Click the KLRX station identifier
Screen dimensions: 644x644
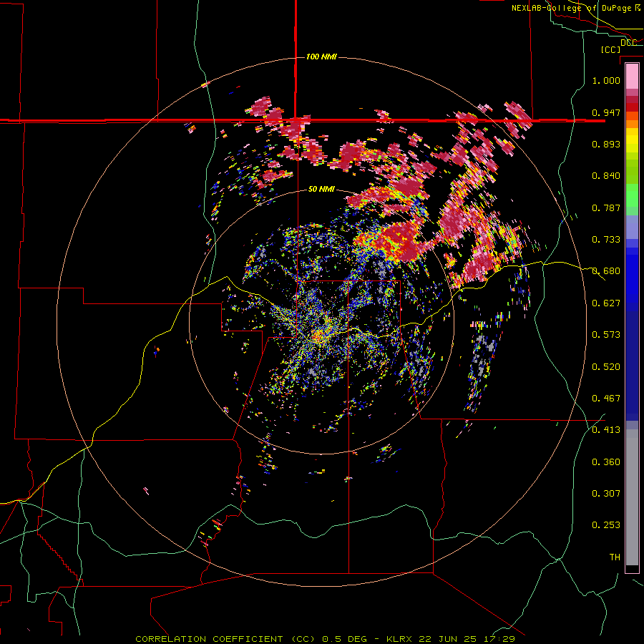(401, 639)
